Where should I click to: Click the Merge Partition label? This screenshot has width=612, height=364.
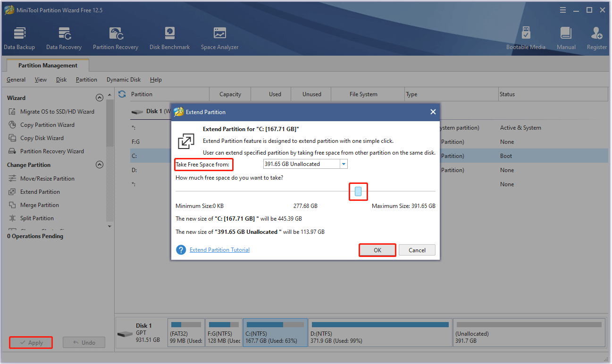tap(40, 205)
